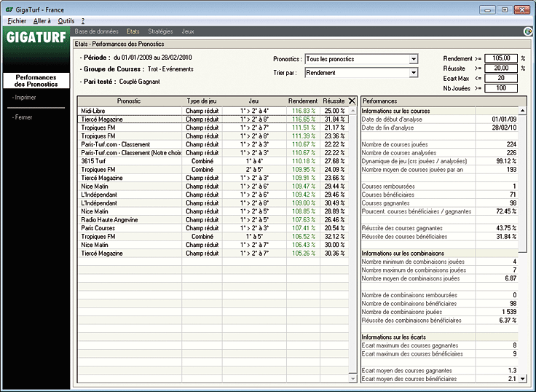Click the Date de début d'analyse row
The width and height of the screenshot is (536, 392).
[x=440, y=119]
